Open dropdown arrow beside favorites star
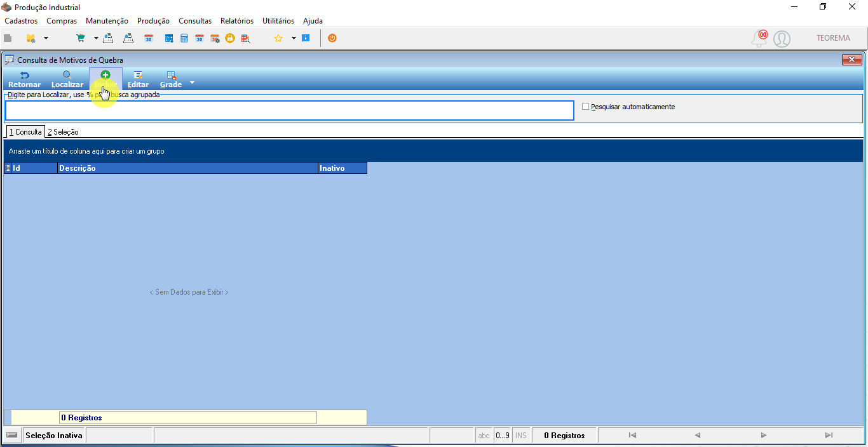This screenshot has height=447, width=868. click(294, 38)
